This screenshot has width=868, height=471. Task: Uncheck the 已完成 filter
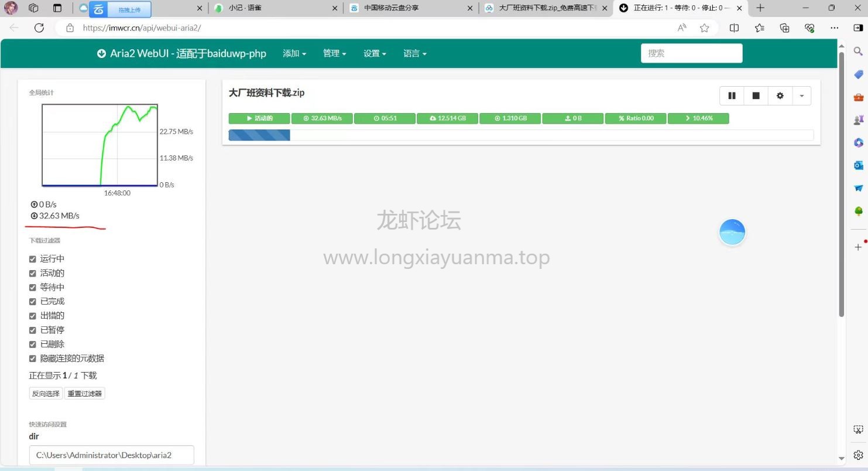(33, 302)
